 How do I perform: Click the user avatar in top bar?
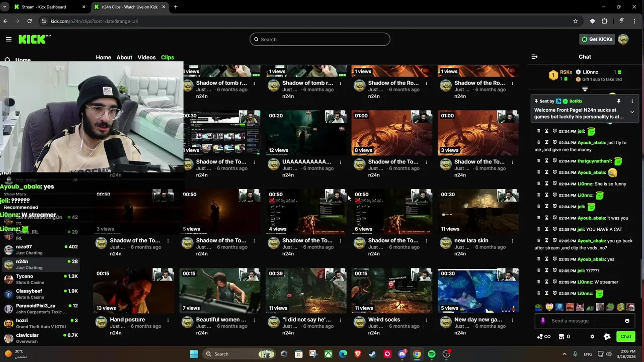tap(623, 39)
